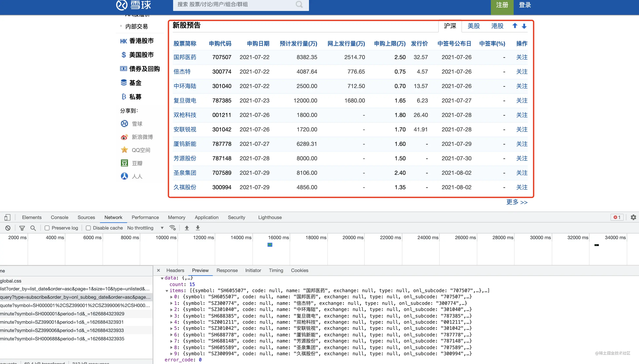Click the bitcoin-style icon for 私募
Screen dimensions: 639x364
(124, 97)
